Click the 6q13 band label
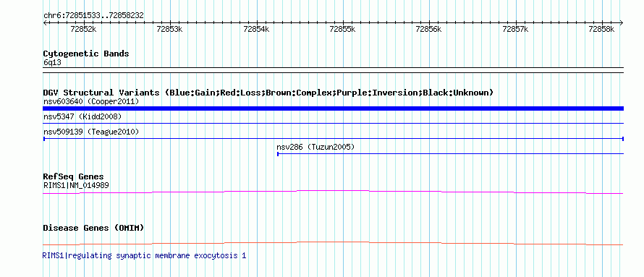The image size is (644, 277). (52, 63)
